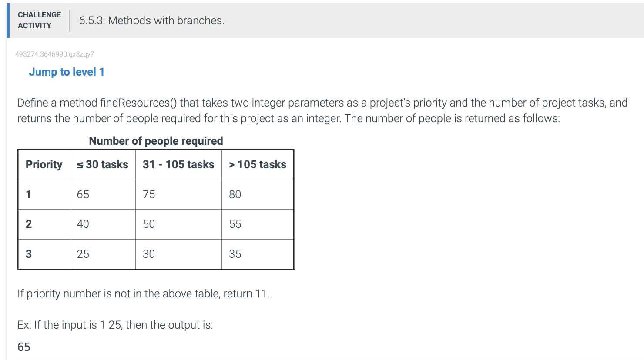The width and height of the screenshot is (644, 360).
Task: Click the 6.5.3: Methods with branches title
Action: coord(152,20)
